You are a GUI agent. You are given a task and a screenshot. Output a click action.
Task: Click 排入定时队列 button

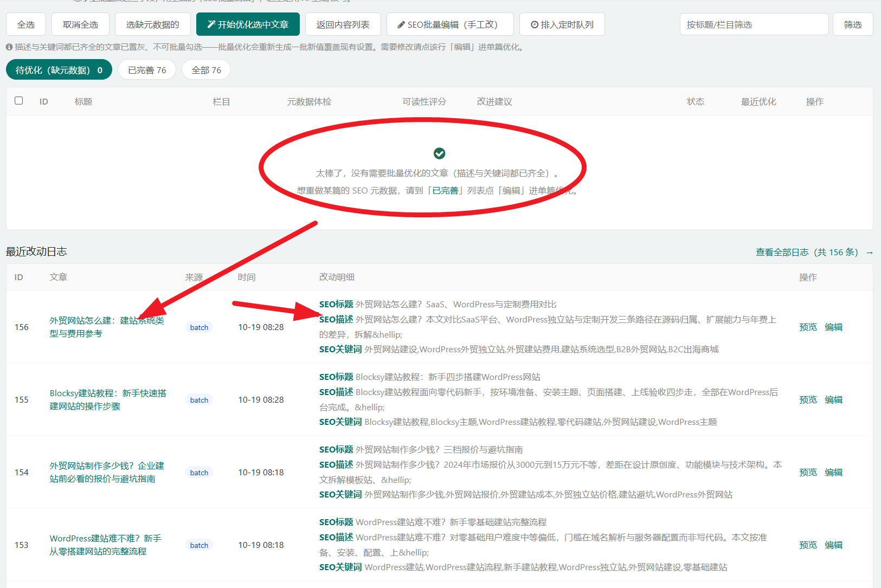pyautogui.click(x=562, y=24)
